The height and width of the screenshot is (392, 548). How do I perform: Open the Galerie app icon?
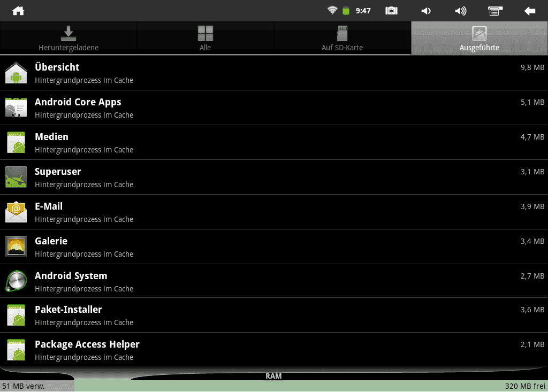tap(16, 247)
